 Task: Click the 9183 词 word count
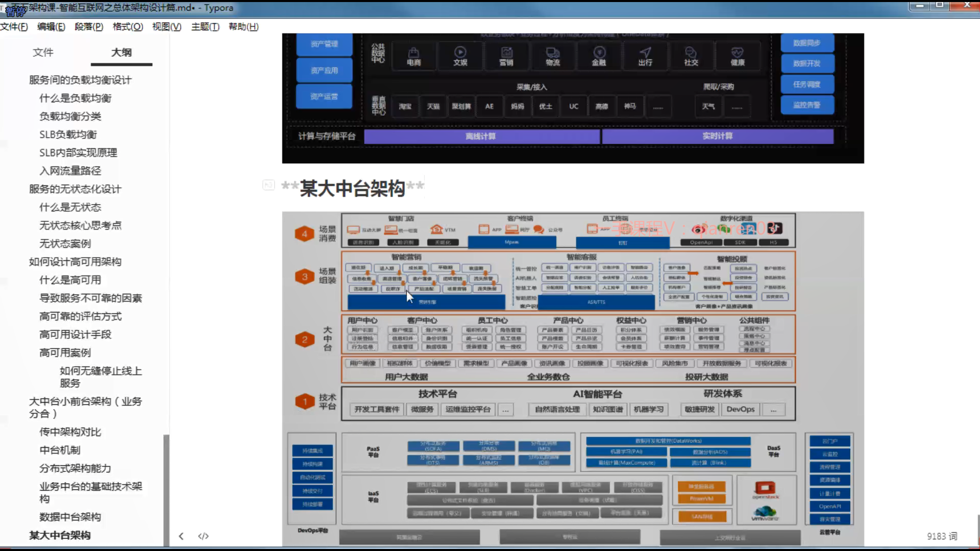coord(942,536)
